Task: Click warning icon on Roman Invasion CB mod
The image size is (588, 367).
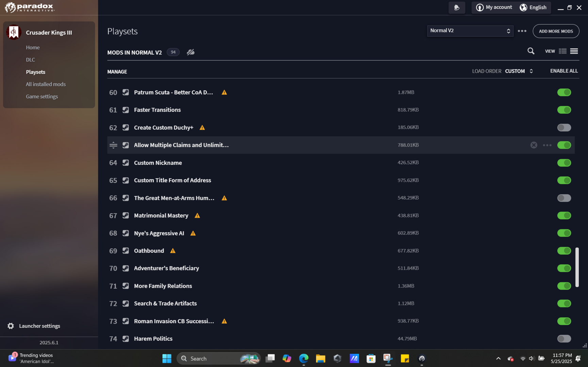Action: pyautogui.click(x=224, y=321)
